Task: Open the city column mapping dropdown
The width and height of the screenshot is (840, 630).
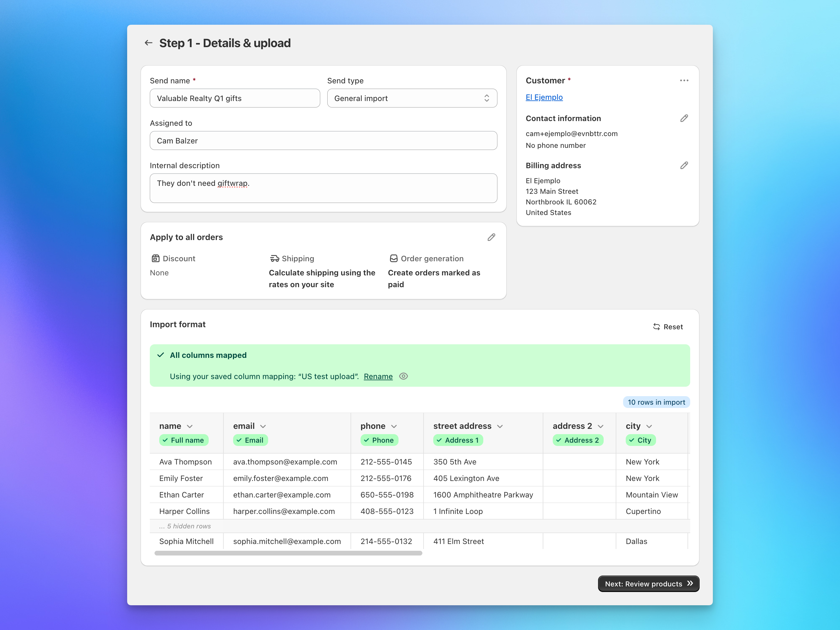Action: coord(649,426)
